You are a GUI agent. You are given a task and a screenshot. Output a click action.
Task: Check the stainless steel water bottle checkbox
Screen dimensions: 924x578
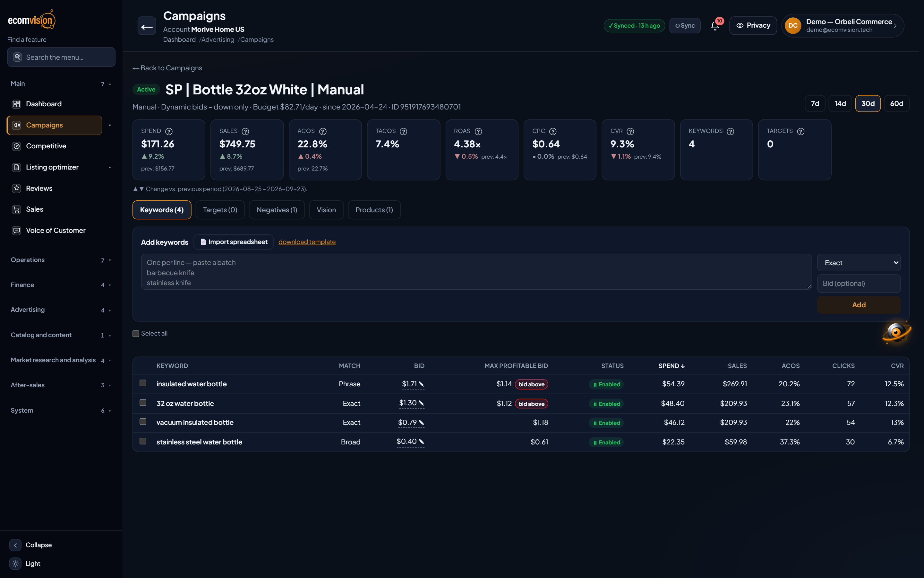click(143, 441)
